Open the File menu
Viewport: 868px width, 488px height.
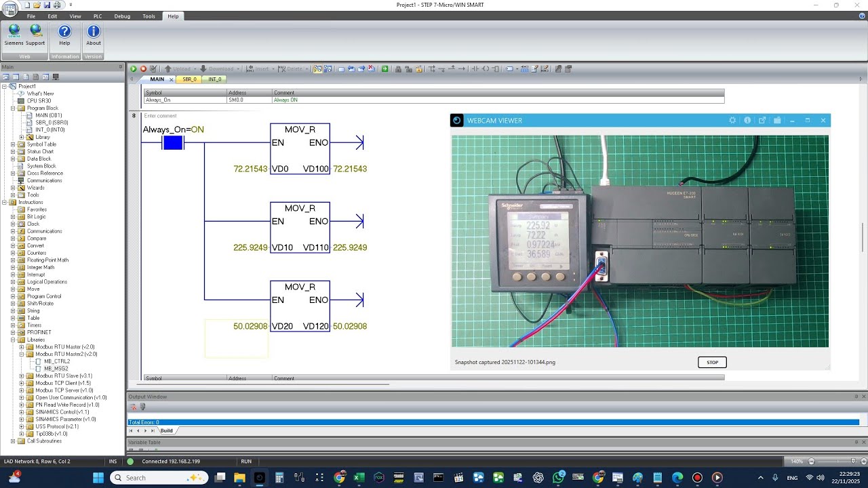[x=31, y=16]
